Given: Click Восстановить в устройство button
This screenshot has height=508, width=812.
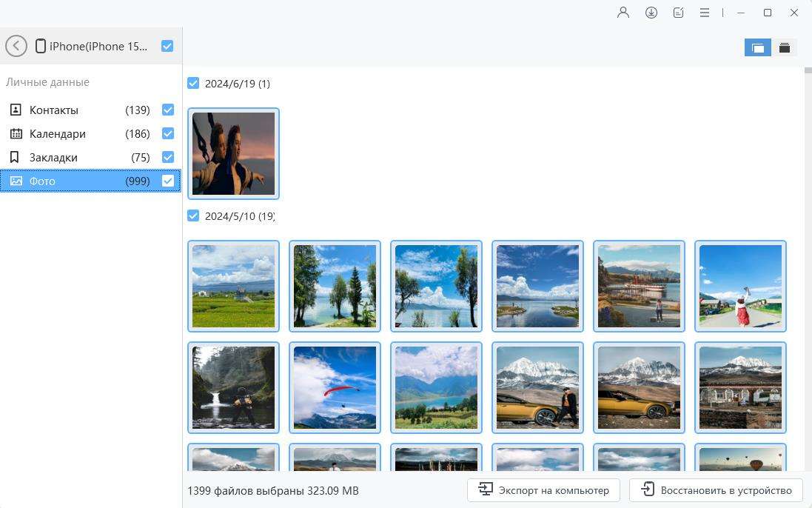Looking at the screenshot, I should click(x=716, y=490).
